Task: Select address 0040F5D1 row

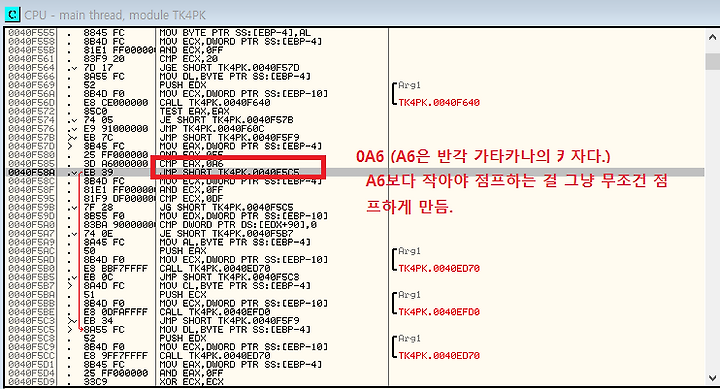Action: (x=31, y=364)
